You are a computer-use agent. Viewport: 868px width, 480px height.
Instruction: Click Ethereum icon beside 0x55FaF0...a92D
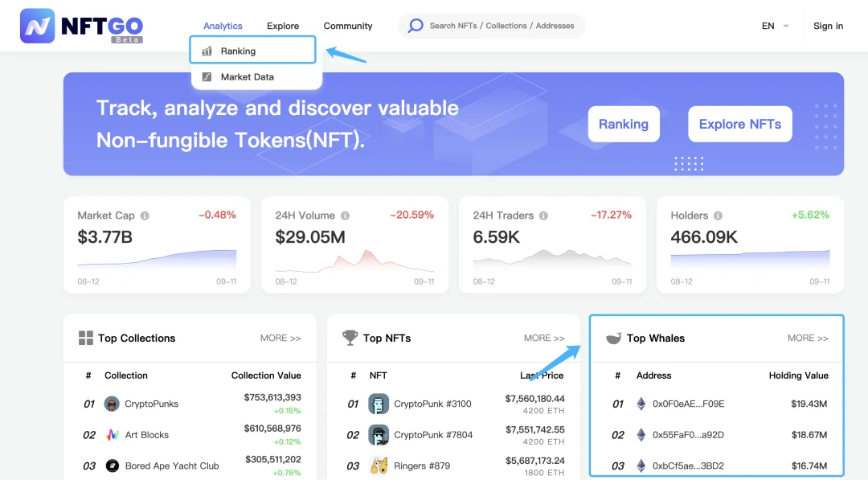(x=641, y=435)
